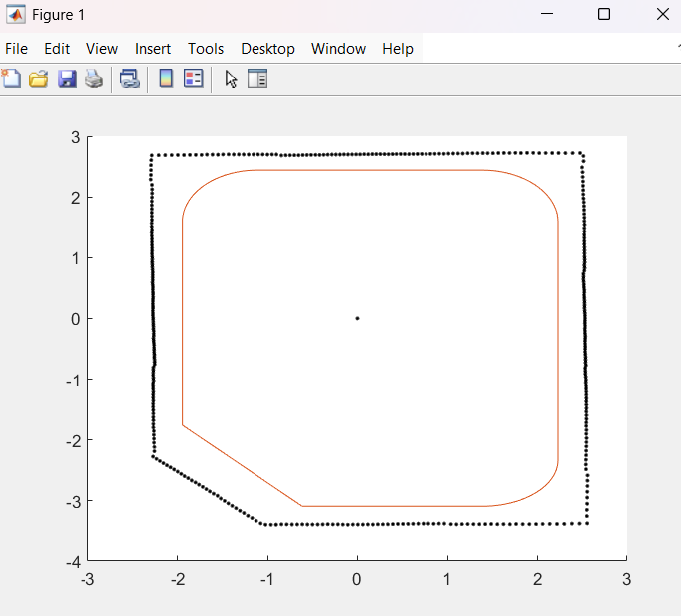Select the Edit Plot arrow tool
Image resolution: width=681 pixels, height=616 pixels.
point(231,79)
